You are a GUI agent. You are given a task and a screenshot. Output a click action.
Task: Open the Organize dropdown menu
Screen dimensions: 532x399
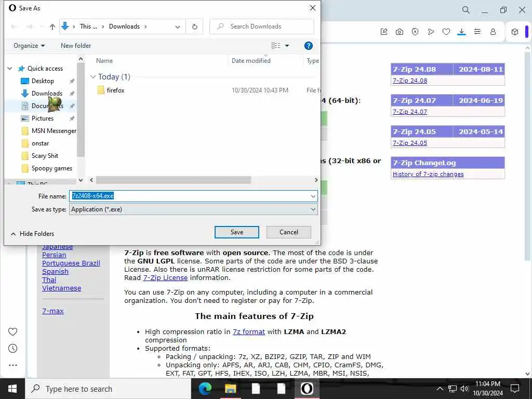pos(29,46)
